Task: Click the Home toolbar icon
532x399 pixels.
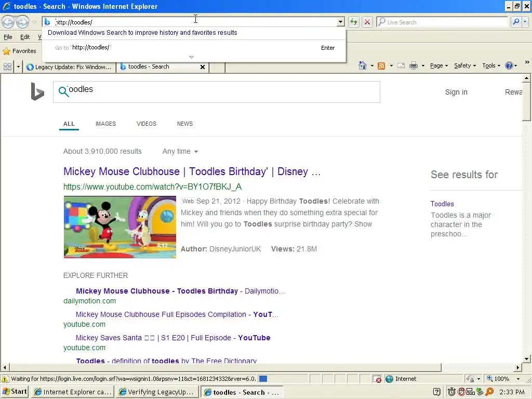Action: (x=363, y=65)
